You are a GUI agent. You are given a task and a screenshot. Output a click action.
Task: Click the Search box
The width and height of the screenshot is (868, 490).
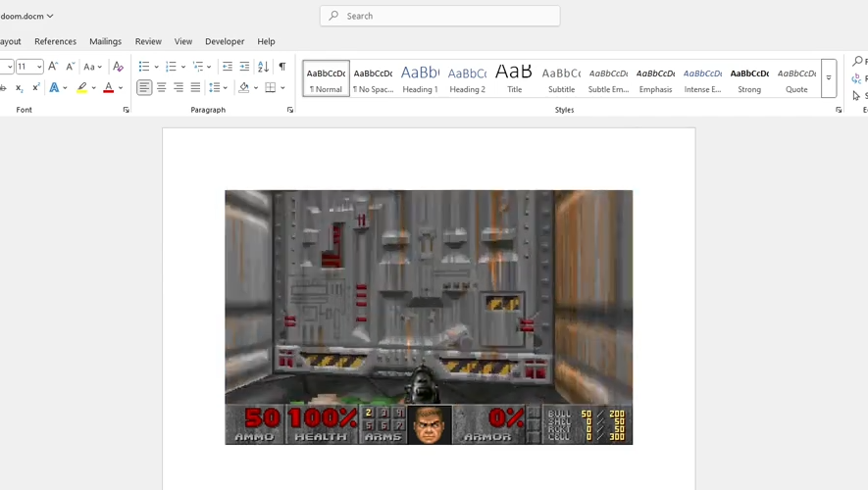click(x=440, y=16)
